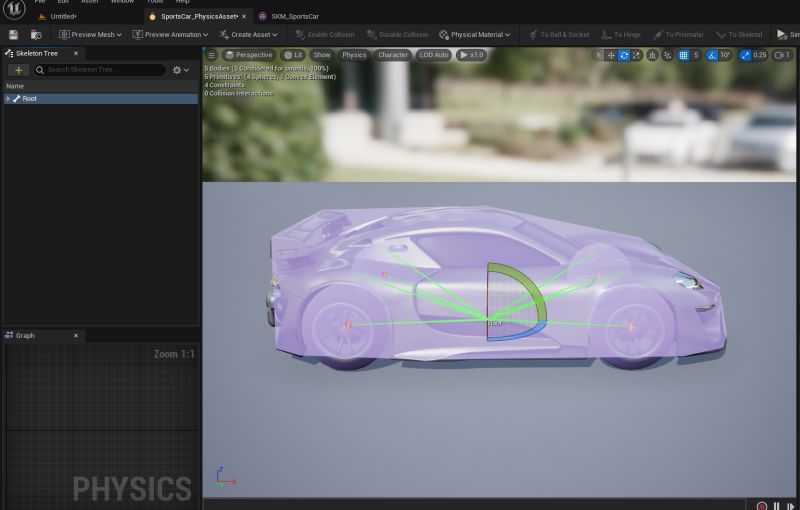Open the Skeleton Tree settings gear dropdown
800x510 pixels.
point(181,70)
